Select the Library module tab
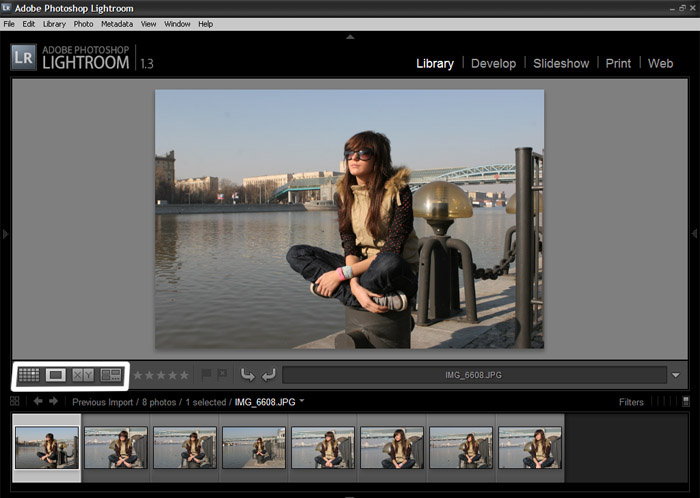Viewport: 700px width, 498px height. tap(435, 63)
